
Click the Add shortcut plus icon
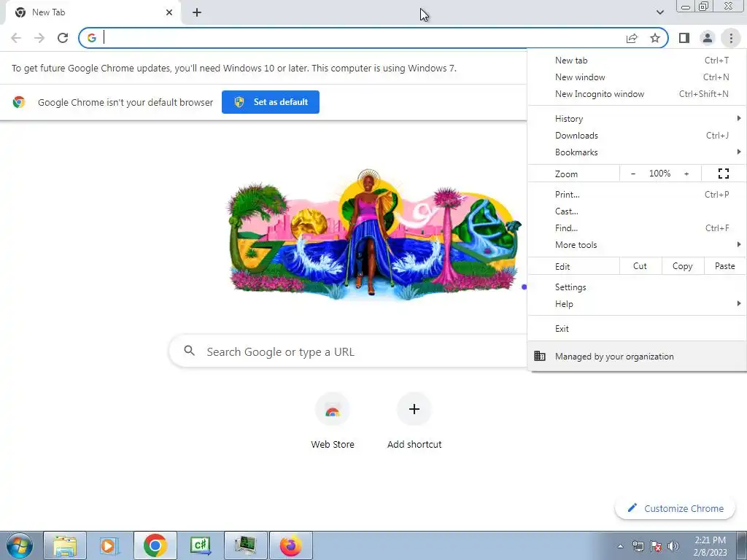(x=414, y=409)
